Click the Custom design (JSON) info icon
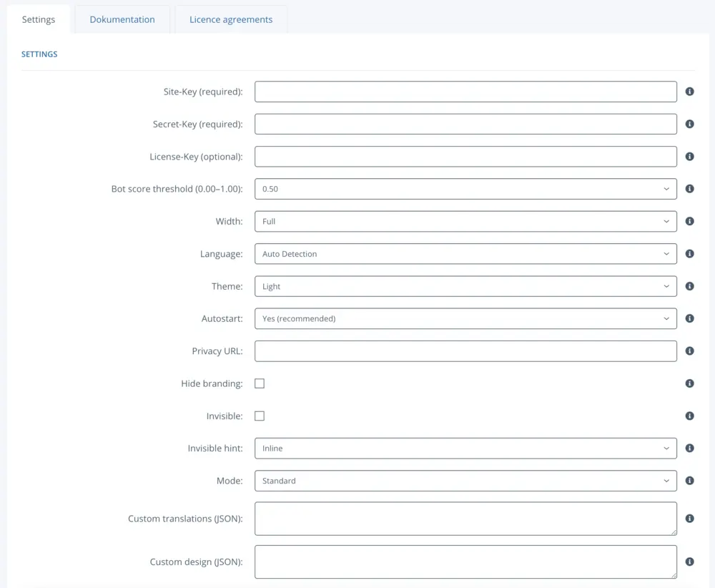Screen dimensions: 715x588 (690, 562)
